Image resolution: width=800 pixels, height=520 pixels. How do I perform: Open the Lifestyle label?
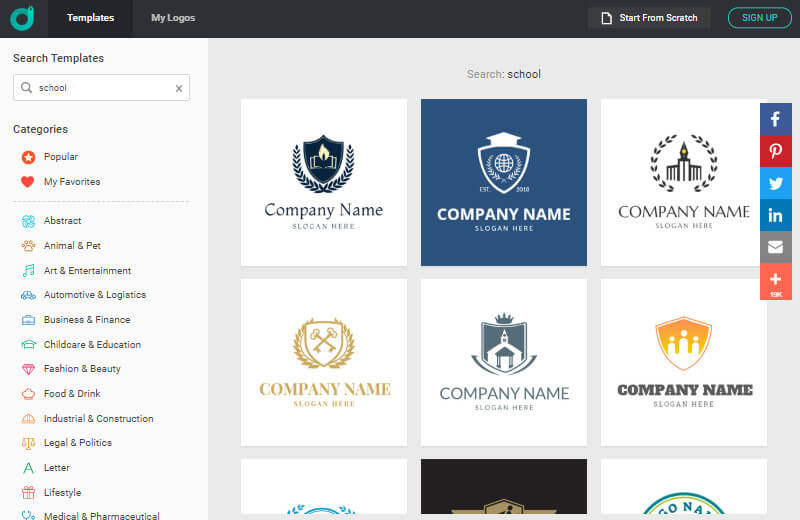coord(62,492)
